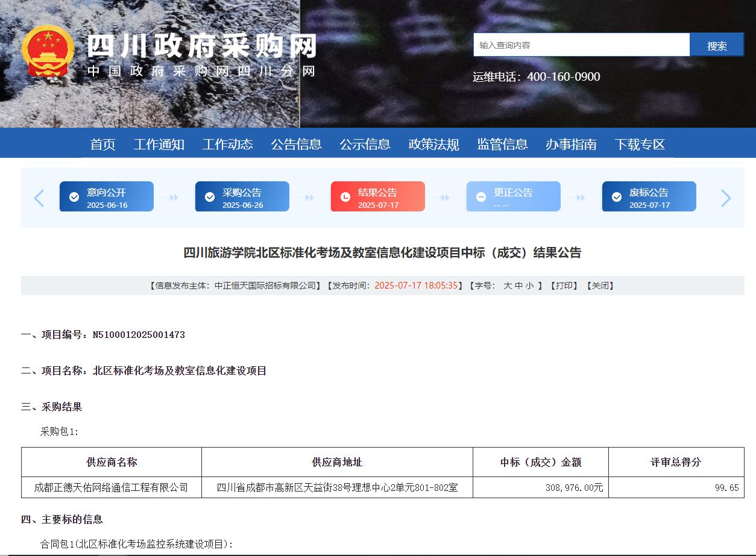Click previous arrow in timeline carousel
The height and width of the screenshot is (556, 756).
point(39,198)
